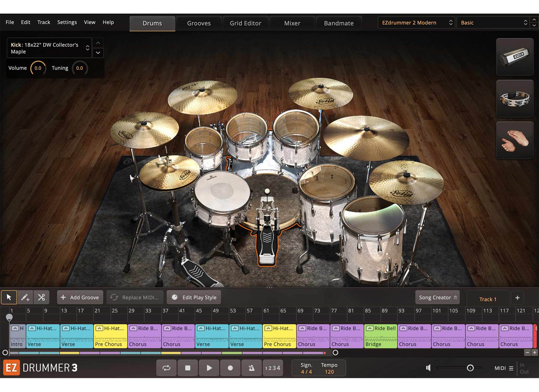Screen dimensions: 539x392
Task: Click the Edit Play Style button
Action: [194, 298]
